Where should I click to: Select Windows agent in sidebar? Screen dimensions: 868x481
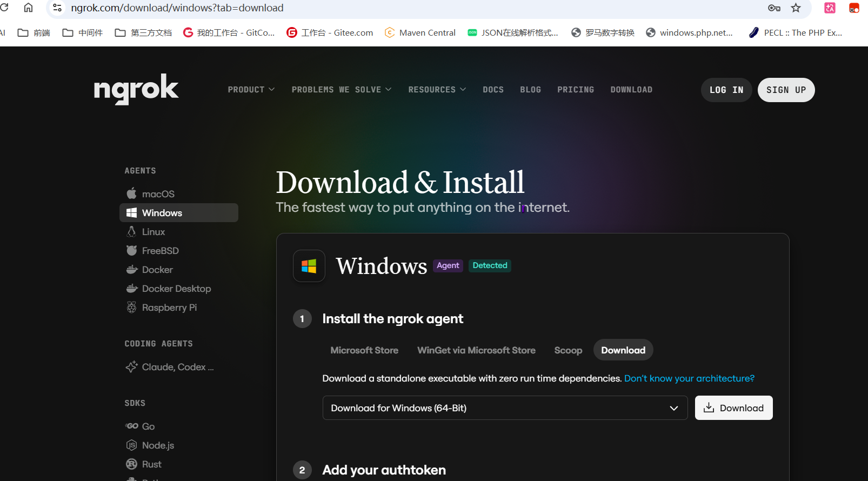point(178,213)
